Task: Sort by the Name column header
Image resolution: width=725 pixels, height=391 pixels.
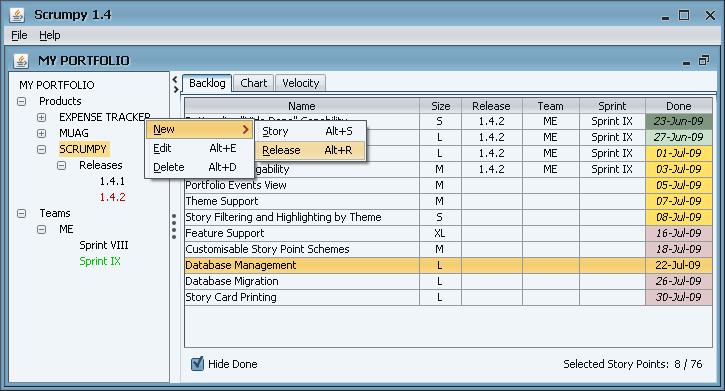Action: 302,106
